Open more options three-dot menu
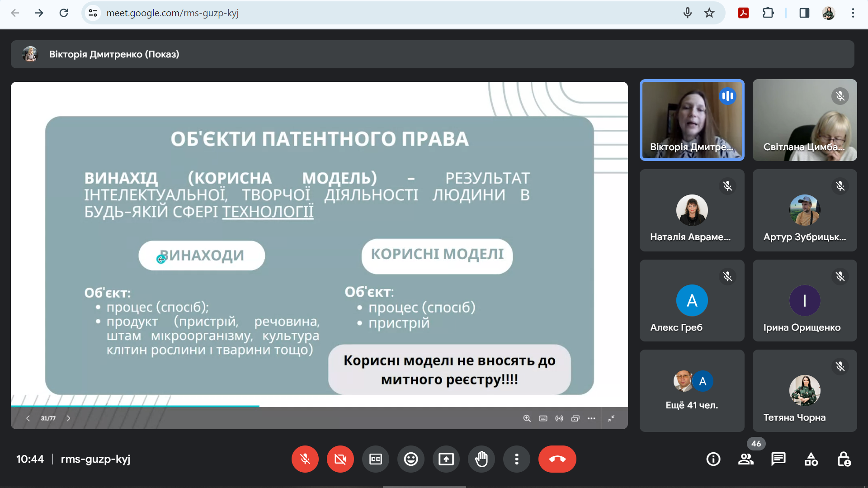The width and height of the screenshot is (868, 488). click(x=517, y=459)
